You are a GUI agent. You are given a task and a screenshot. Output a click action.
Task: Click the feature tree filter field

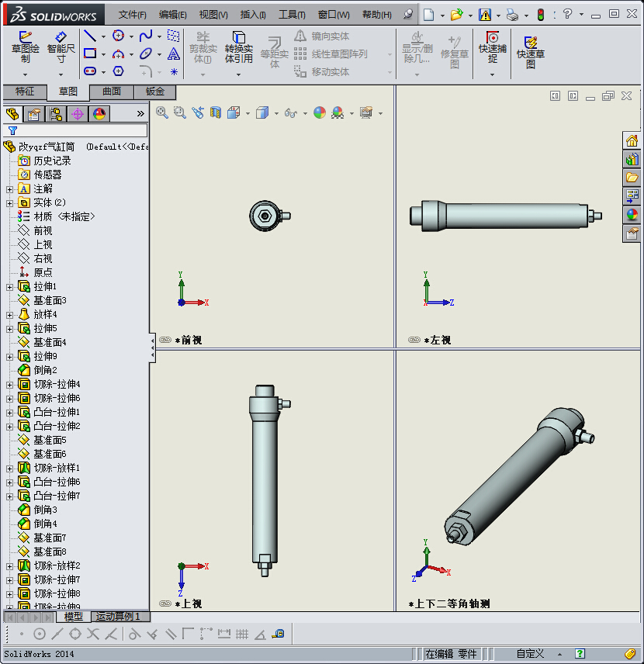point(75,130)
